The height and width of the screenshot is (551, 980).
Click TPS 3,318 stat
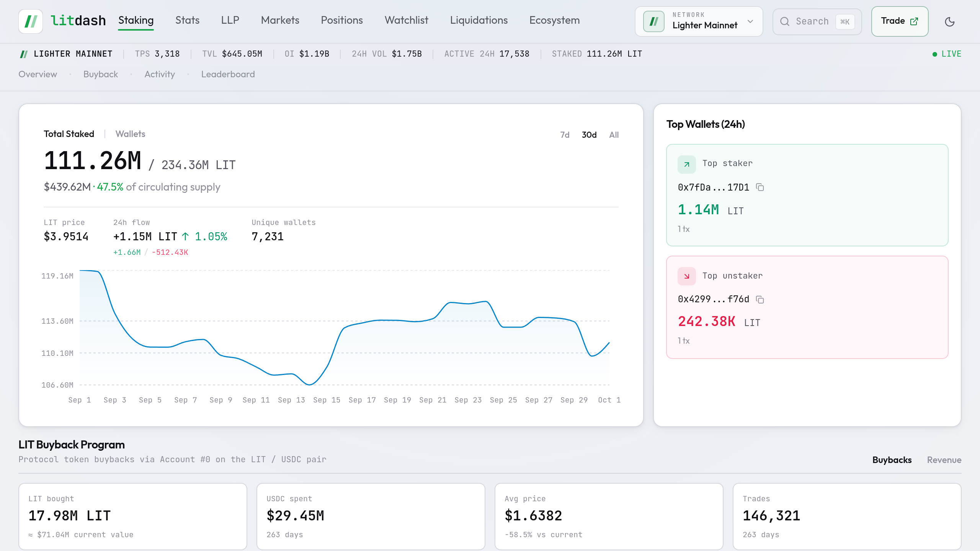tap(157, 54)
